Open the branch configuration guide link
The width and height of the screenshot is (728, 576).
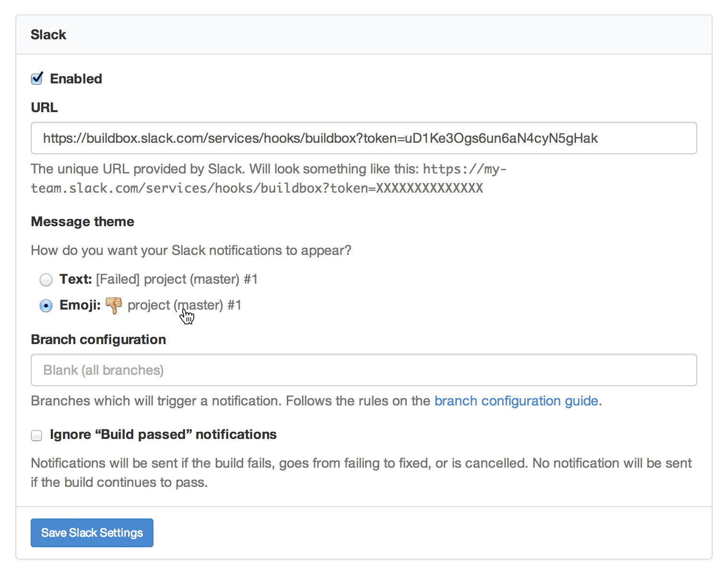pyautogui.click(x=516, y=401)
